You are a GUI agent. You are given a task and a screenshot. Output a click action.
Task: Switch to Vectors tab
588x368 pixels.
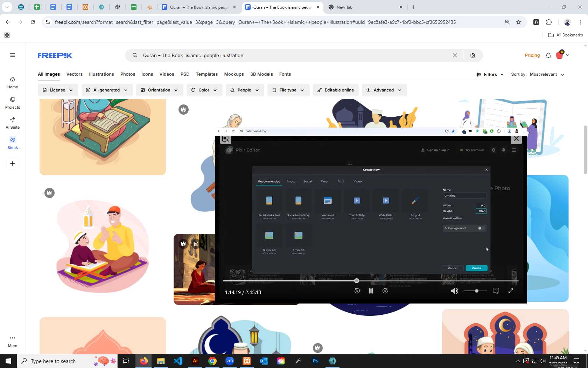click(75, 74)
